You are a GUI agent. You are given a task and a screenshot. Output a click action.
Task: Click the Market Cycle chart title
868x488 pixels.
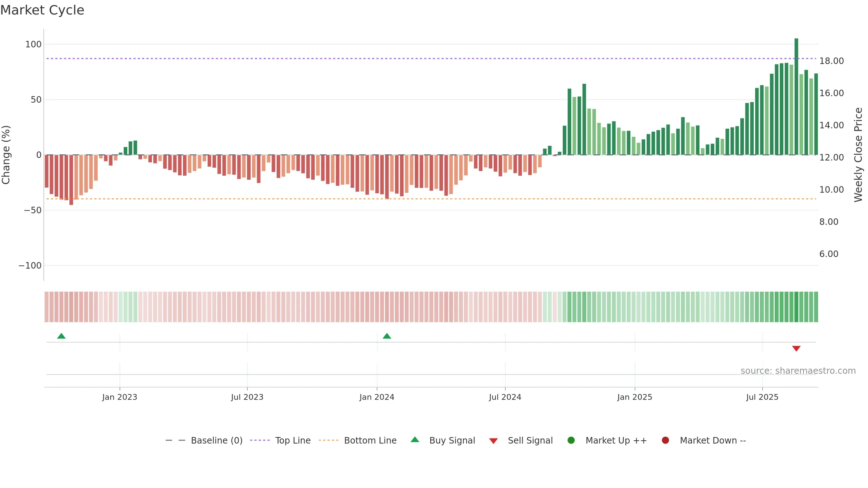42,10
